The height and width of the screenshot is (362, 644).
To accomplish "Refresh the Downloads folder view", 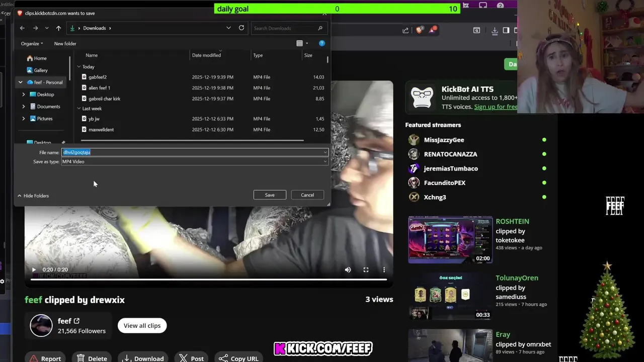I will click(x=242, y=28).
